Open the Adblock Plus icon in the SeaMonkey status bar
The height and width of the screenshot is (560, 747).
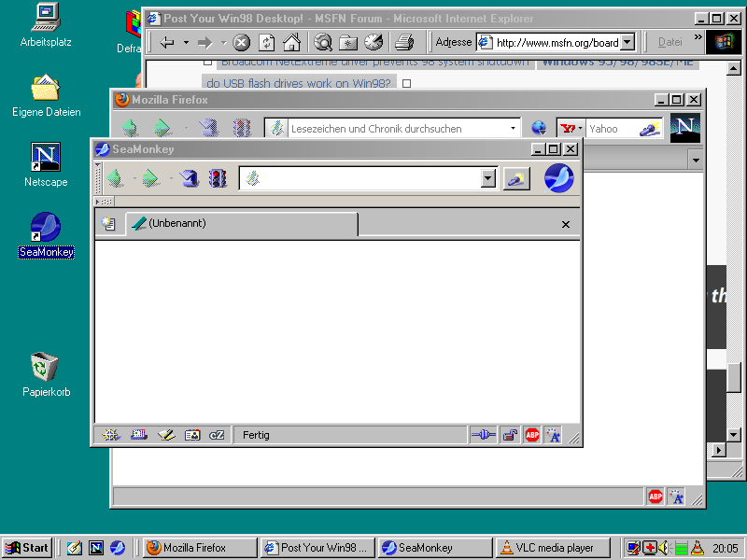[x=532, y=435]
